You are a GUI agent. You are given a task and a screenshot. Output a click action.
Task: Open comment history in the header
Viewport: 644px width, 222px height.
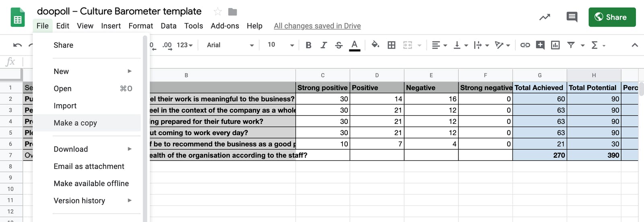point(572,17)
